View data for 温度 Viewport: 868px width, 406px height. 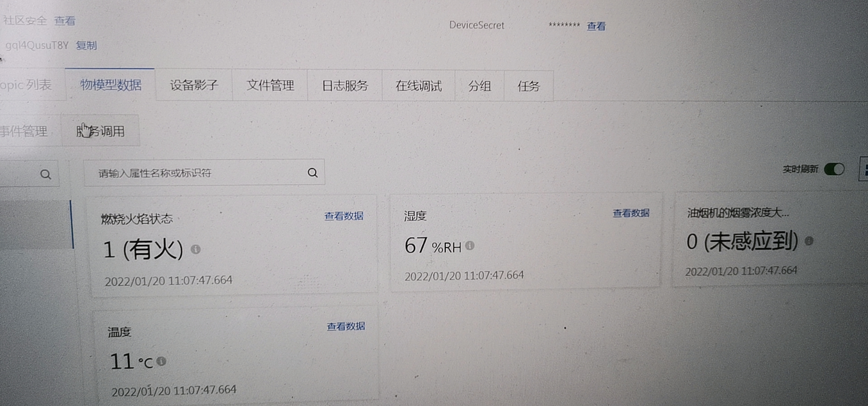tap(346, 326)
